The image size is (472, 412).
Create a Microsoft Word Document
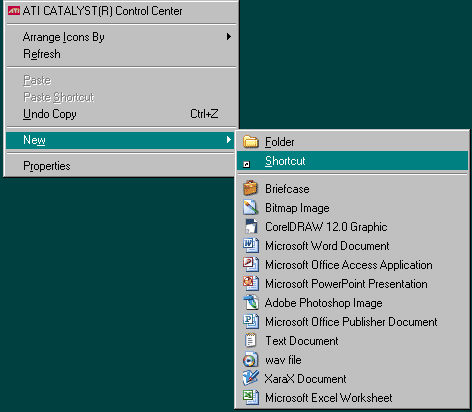pos(353,246)
